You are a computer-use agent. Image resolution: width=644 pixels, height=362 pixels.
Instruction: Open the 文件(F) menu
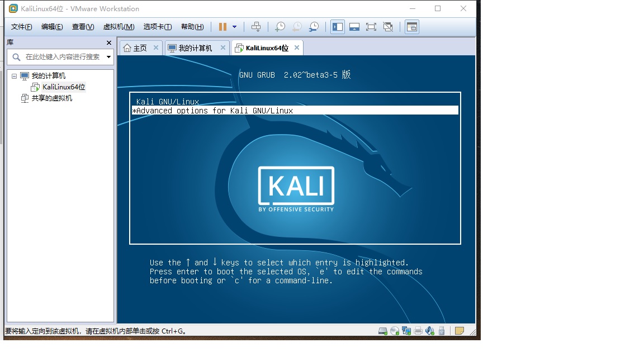coord(21,27)
